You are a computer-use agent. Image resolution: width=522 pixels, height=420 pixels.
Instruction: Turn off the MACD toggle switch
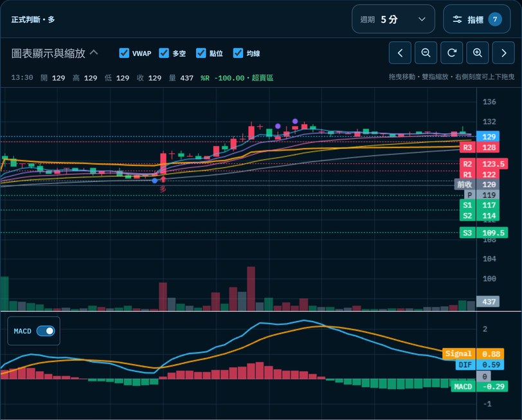(46, 331)
